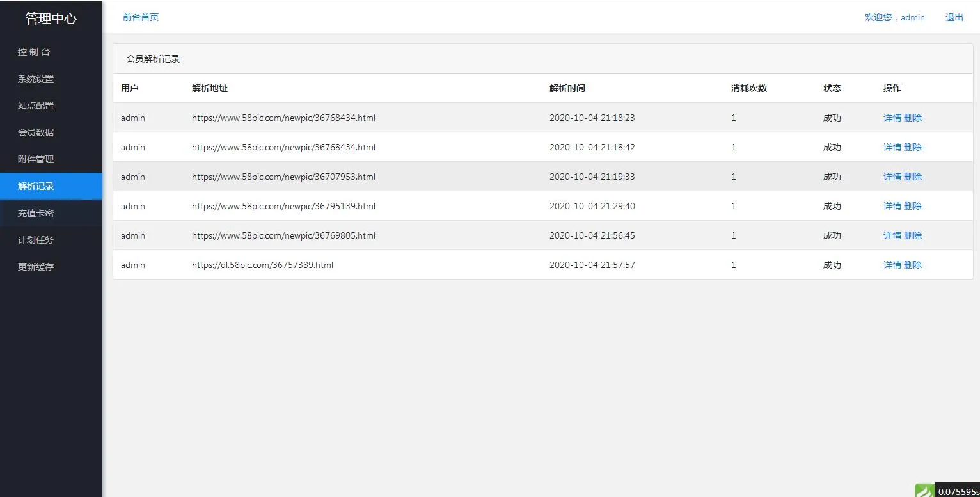Viewport: 980px width, 497px height.
Task: View 详情 for the 36769805.html record
Action: (892, 235)
